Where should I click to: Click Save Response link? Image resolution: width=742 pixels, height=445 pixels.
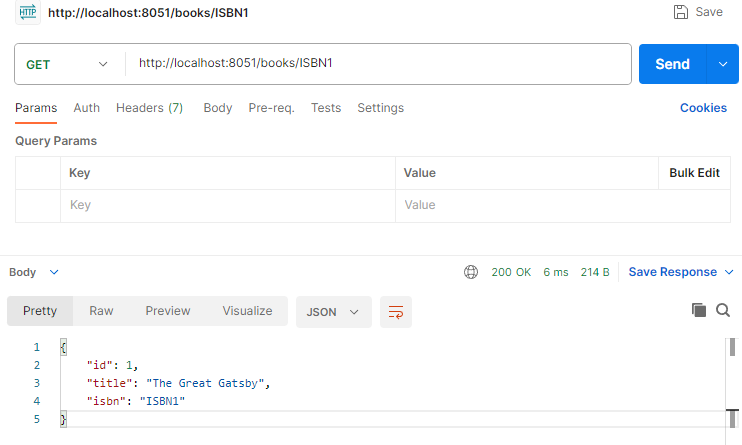pyautogui.click(x=672, y=272)
